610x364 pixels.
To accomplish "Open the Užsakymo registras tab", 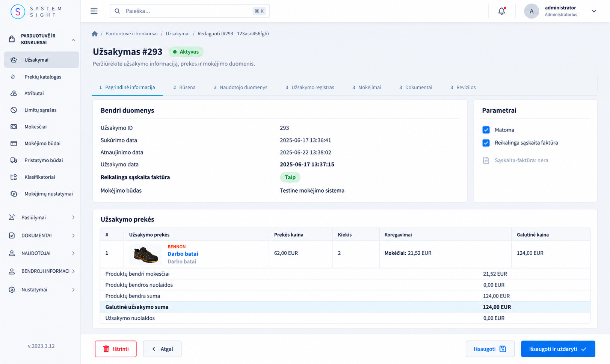I will point(310,87).
